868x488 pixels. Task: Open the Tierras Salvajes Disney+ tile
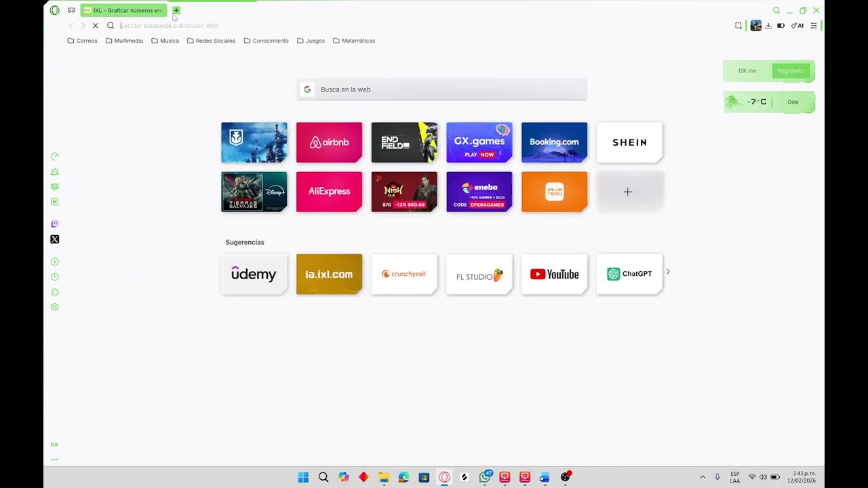pos(254,192)
